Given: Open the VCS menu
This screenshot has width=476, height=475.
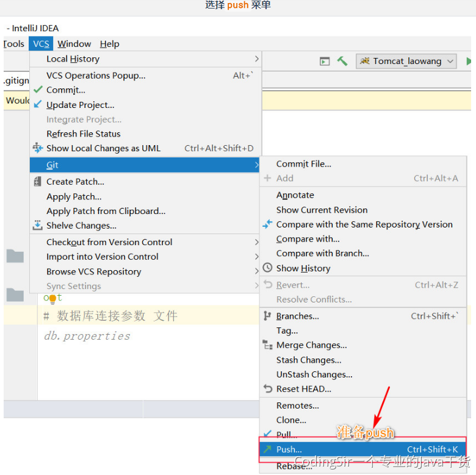Looking at the screenshot, I should (41, 44).
